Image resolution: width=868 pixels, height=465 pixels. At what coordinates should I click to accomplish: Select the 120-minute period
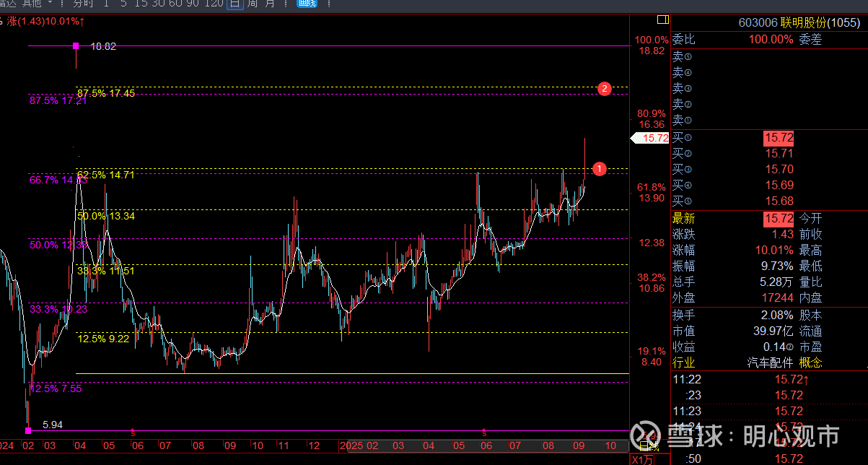point(214,4)
